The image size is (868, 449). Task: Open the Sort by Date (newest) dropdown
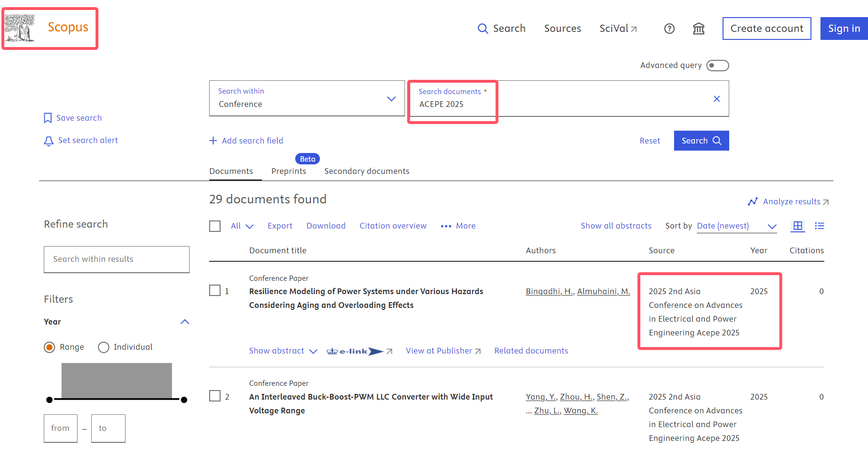[x=737, y=226]
